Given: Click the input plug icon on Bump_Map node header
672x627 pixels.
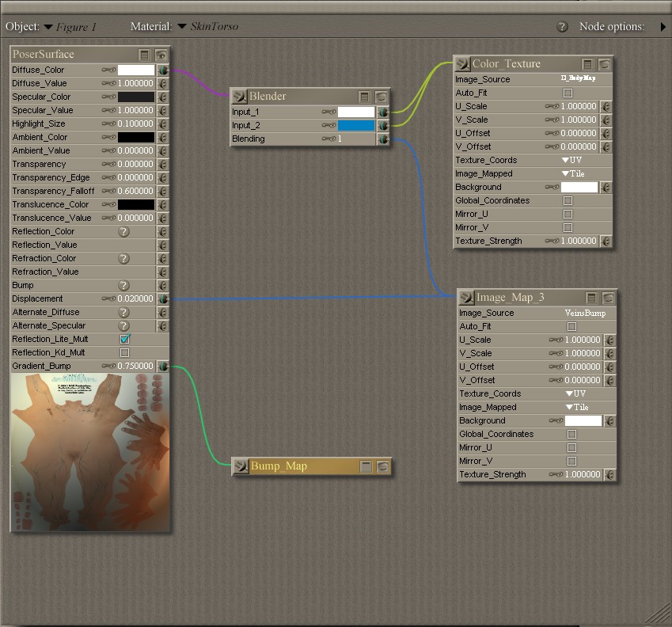Looking at the screenshot, I should [x=241, y=466].
